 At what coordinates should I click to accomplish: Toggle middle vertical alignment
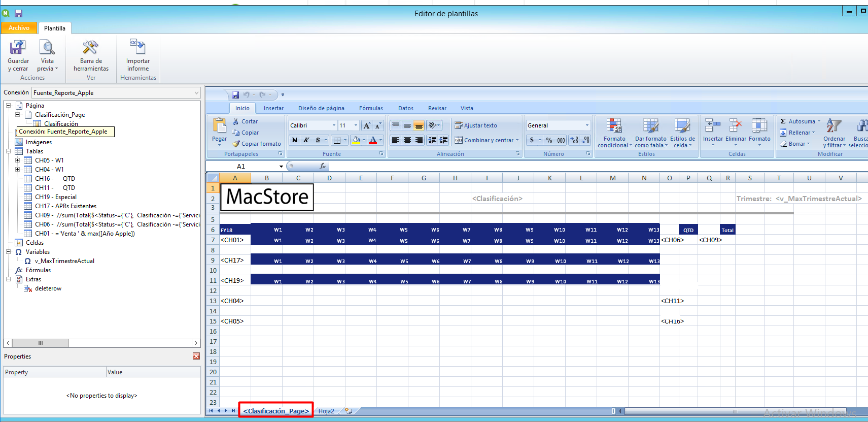(x=407, y=125)
